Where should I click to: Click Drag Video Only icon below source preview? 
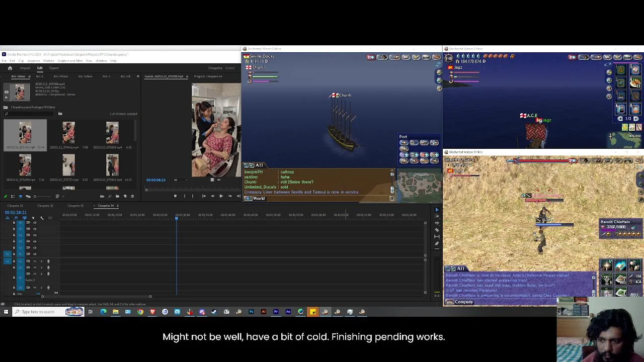click(212, 180)
